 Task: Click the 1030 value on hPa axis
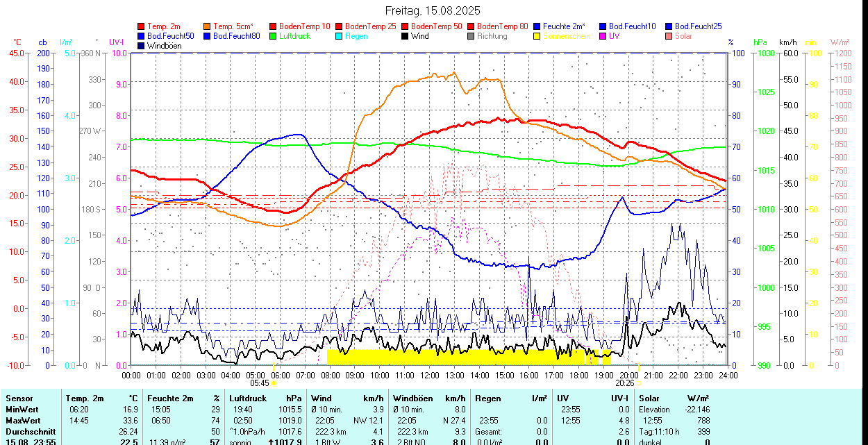coord(765,53)
